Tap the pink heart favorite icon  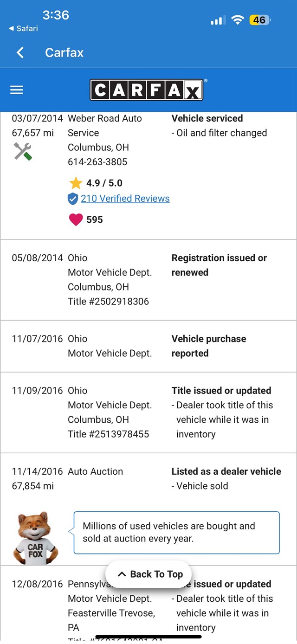tap(76, 219)
